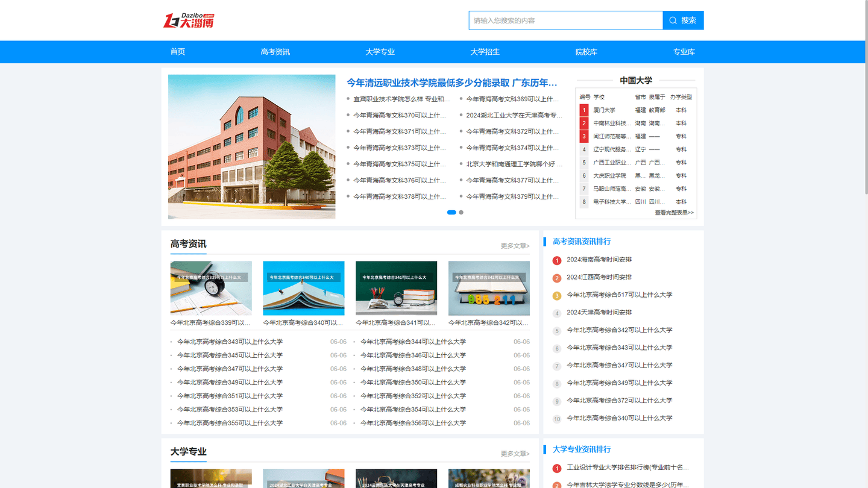
Task: Expand 更多文章> in 高考资讯 section
Action: 515,246
